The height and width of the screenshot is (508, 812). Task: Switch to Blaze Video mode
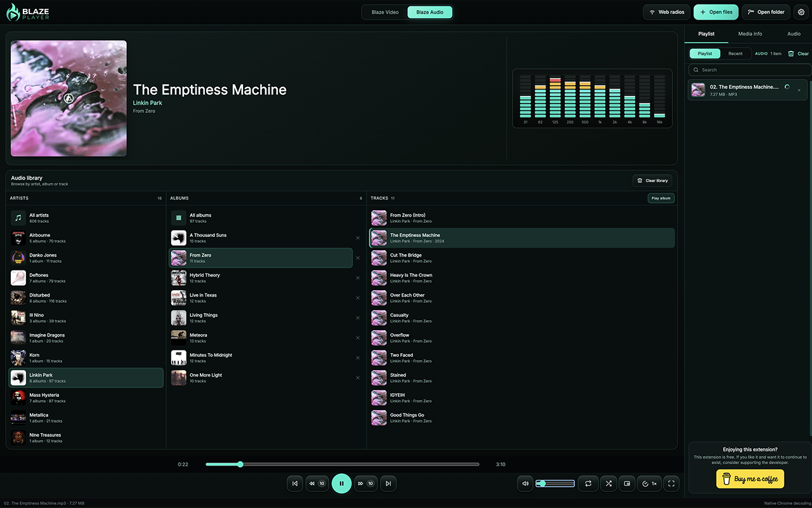(385, 12)
